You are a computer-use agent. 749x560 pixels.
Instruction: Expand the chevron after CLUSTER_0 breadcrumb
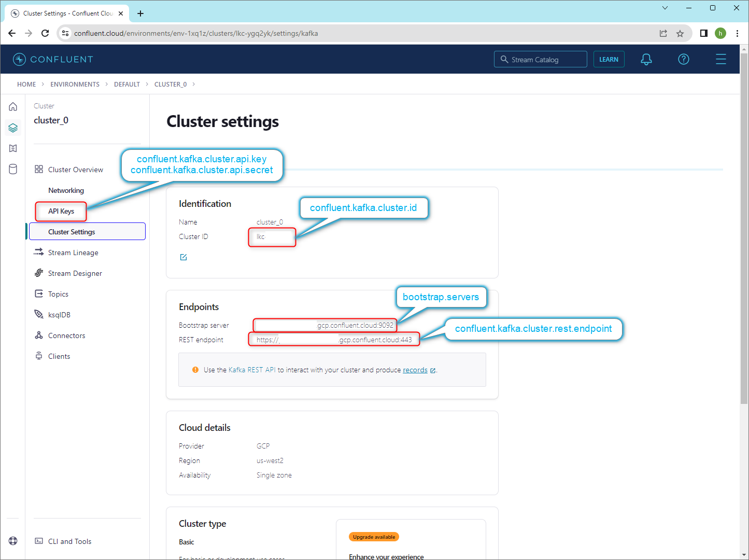(x=194, y=84)
